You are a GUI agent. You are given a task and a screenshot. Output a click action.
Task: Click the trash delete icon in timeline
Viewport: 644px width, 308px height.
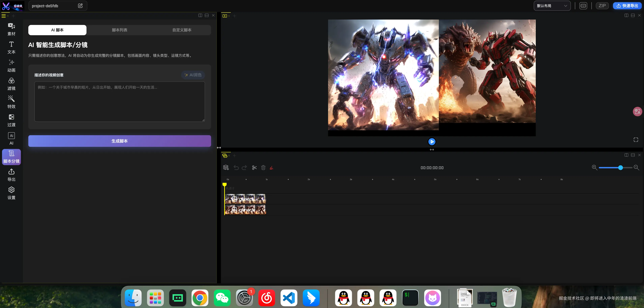click(263, 168)
